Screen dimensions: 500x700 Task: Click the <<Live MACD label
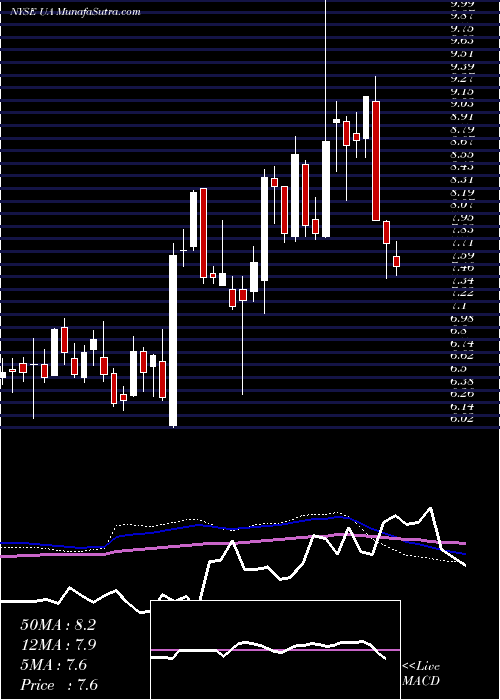[x=421, y=673]
